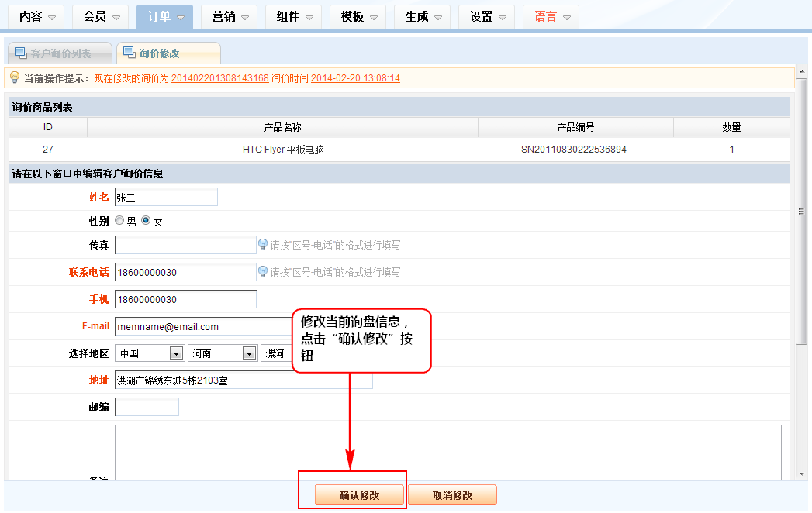Click the 姓名 name input field
Image resolution: width=812 pixels, height=513 pixels.
point(166,197)
